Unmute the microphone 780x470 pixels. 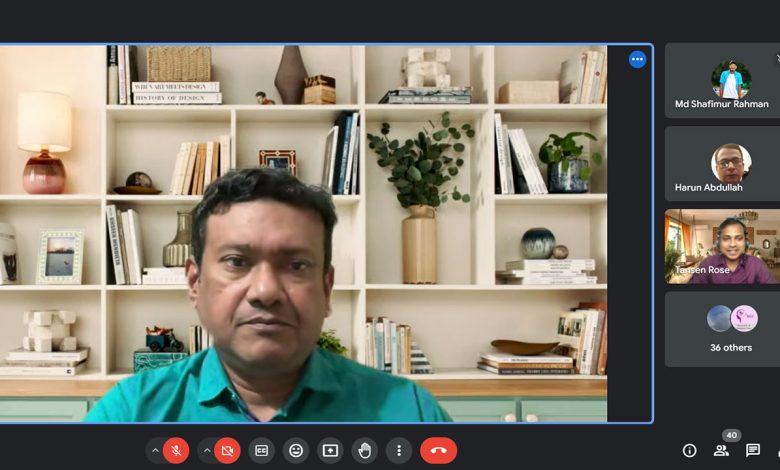click(x=177, y=451)
